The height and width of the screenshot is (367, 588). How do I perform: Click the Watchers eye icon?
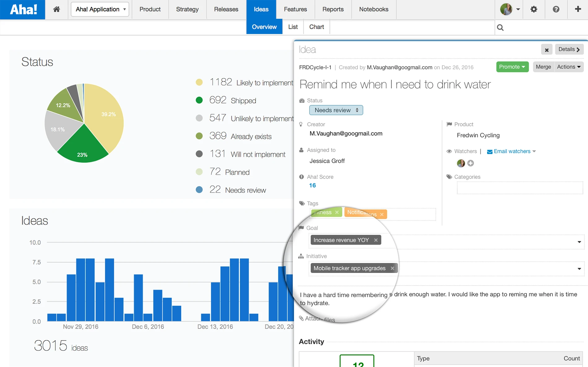449,151
